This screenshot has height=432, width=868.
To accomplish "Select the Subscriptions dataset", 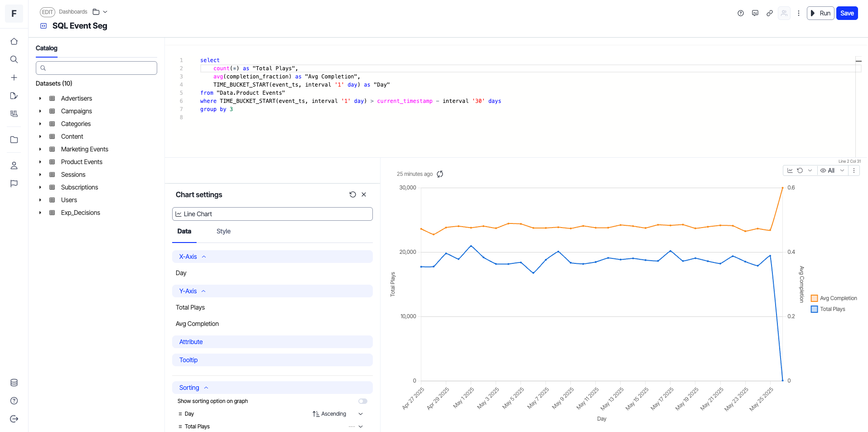I will point(79,187).
